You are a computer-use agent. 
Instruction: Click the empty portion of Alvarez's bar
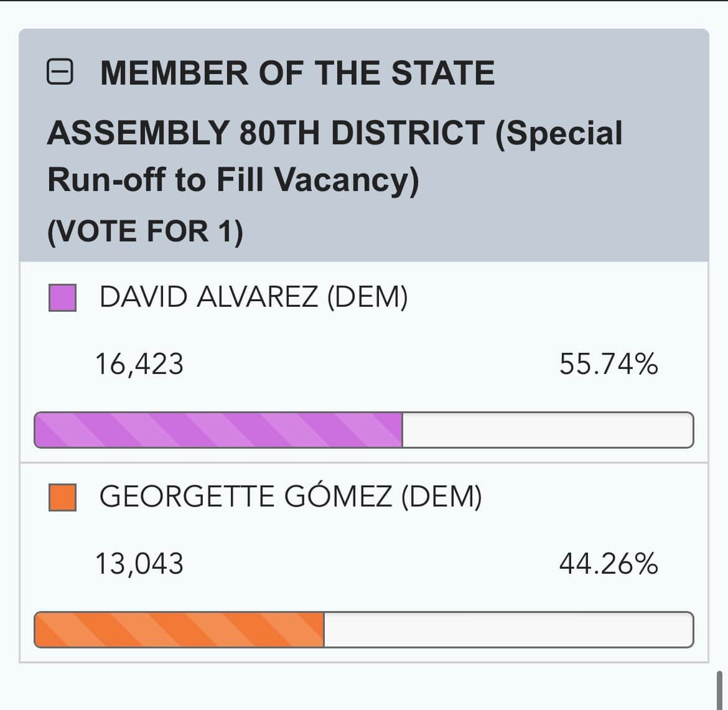(x=548, y=430)
